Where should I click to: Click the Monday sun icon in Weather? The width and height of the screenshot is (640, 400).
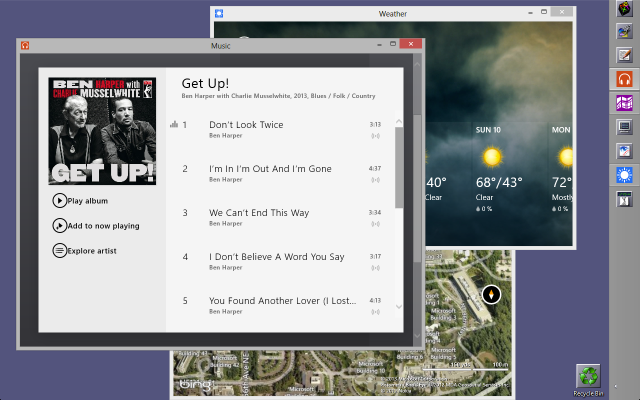pos(565,157)
